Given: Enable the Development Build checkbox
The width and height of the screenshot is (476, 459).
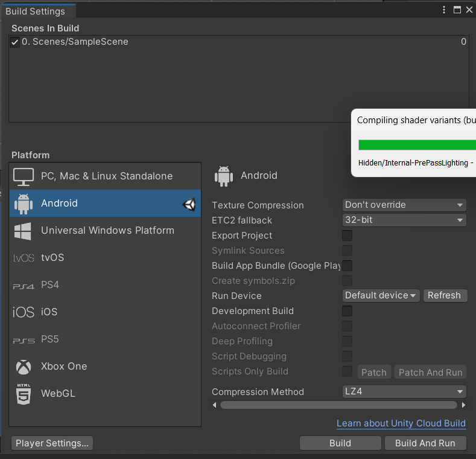Looking at the screenshot, I should (x=347, y=311).
